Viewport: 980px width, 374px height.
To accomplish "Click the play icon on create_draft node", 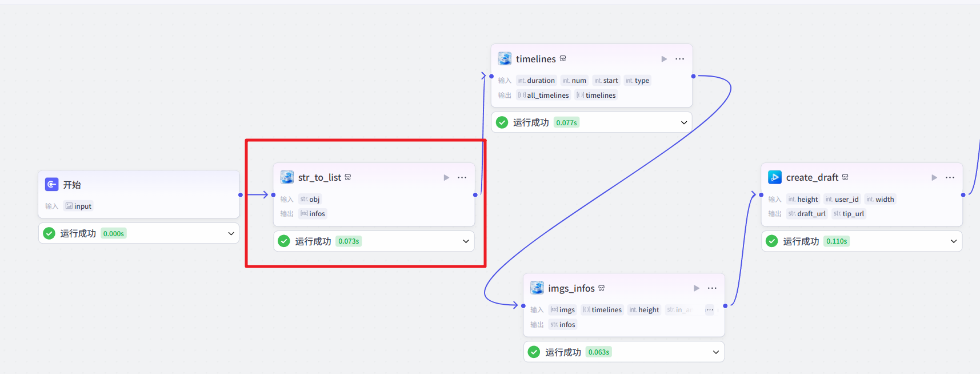I will pos(934,178).
